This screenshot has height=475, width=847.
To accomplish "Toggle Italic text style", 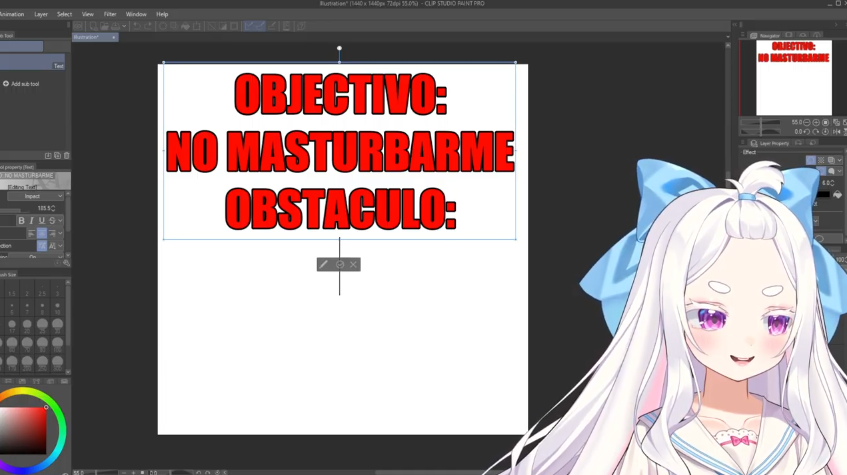I will tap(31, 220).
